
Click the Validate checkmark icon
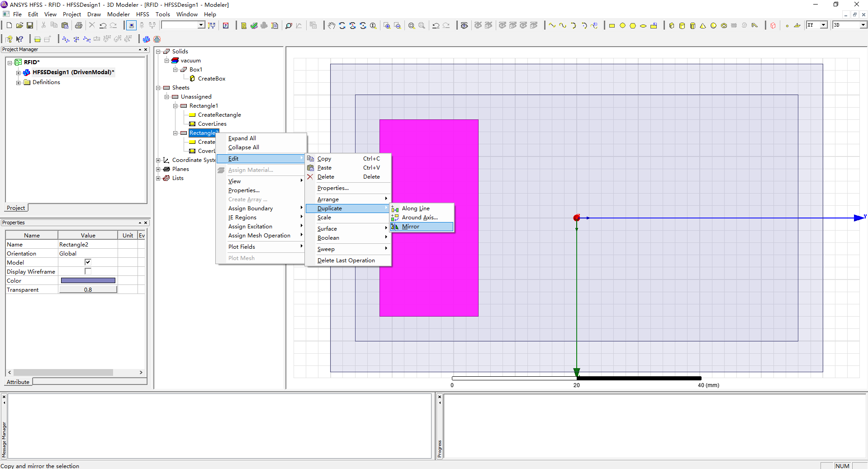click(x=254, y=26)
